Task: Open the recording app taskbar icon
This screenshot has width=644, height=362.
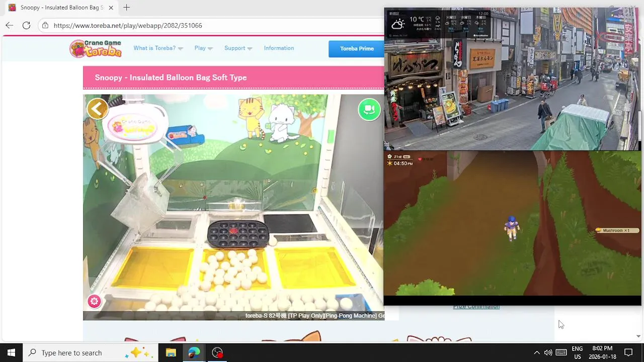Action: coord(217,352)
